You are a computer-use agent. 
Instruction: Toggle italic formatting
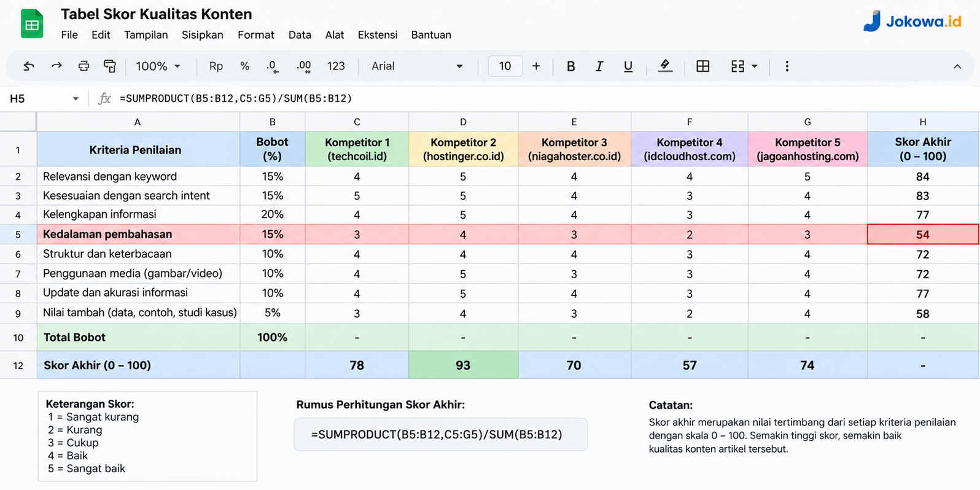click(599, 66)
